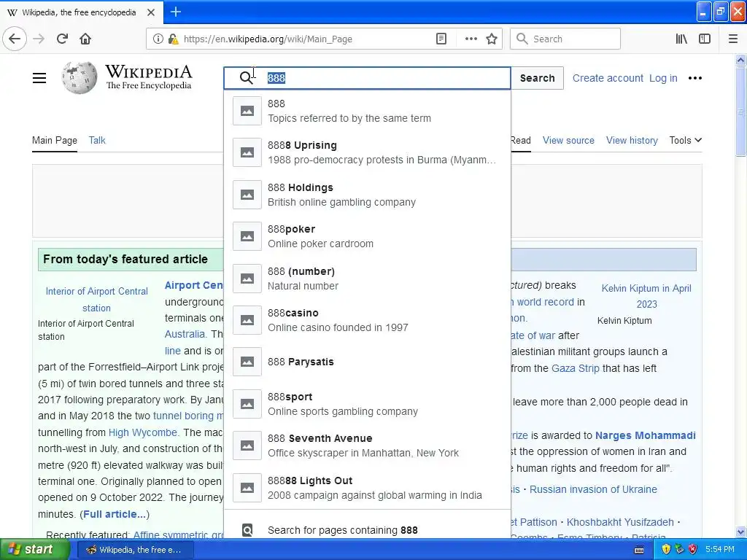Click the browser forward arrow
The image size is (747, 560).
click(x=39, y=39)
